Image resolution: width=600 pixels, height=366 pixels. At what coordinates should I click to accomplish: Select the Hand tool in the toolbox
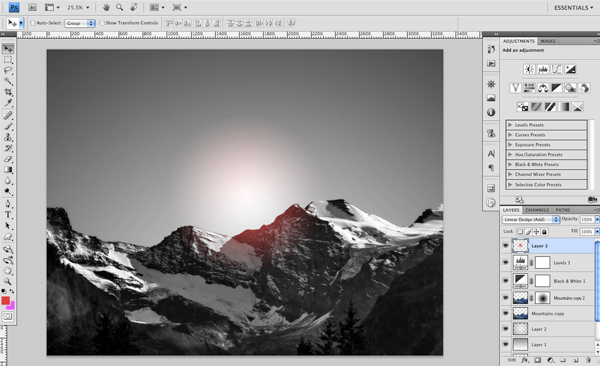coord(8,271)
